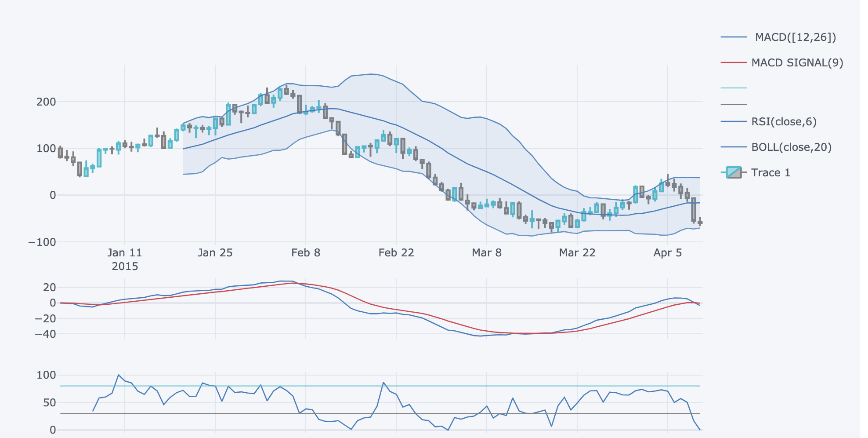Image resolution: width=868 pixels, height=438 pixels.
Task: Click the Apr 5 x-axis label
Action: pos(668,253)
